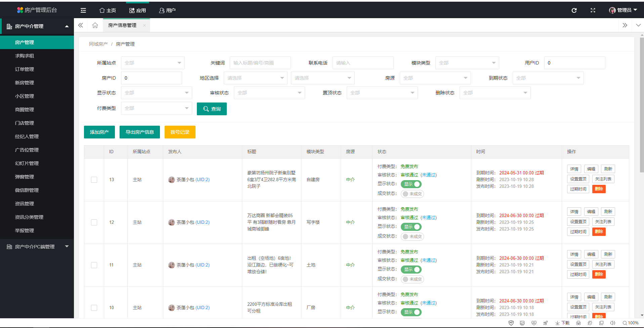
Task: Open the 应用 top menu
Action: coord(137,10)
